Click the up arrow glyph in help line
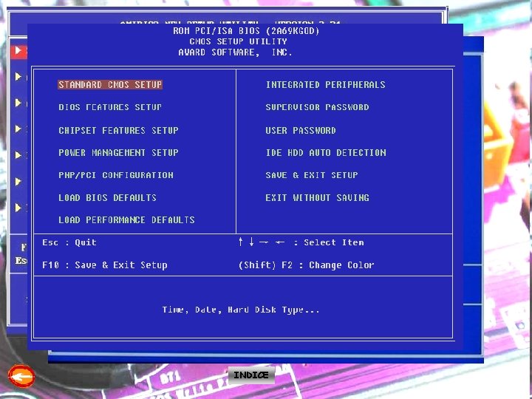Screen dimensions: 532x399 coord(241,242)
